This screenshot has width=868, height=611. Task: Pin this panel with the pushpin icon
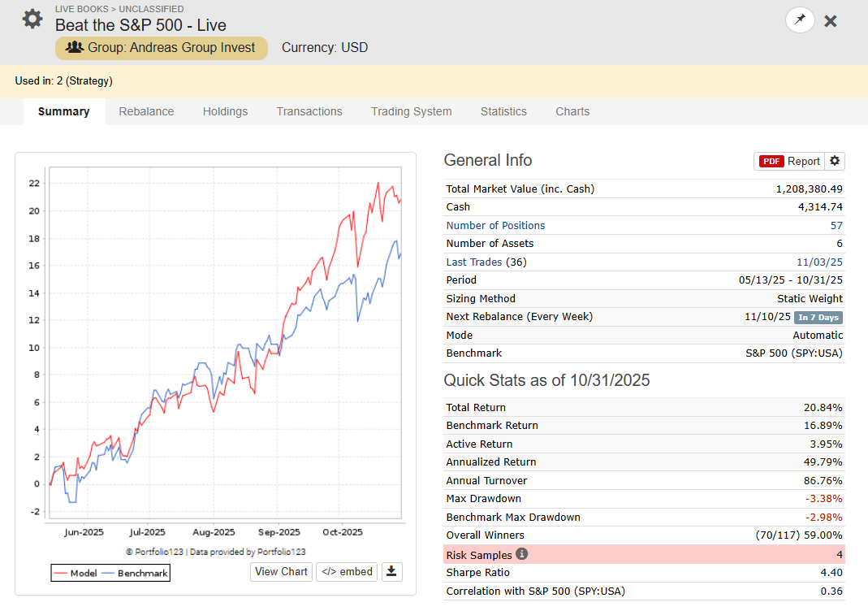pos(799,20)
